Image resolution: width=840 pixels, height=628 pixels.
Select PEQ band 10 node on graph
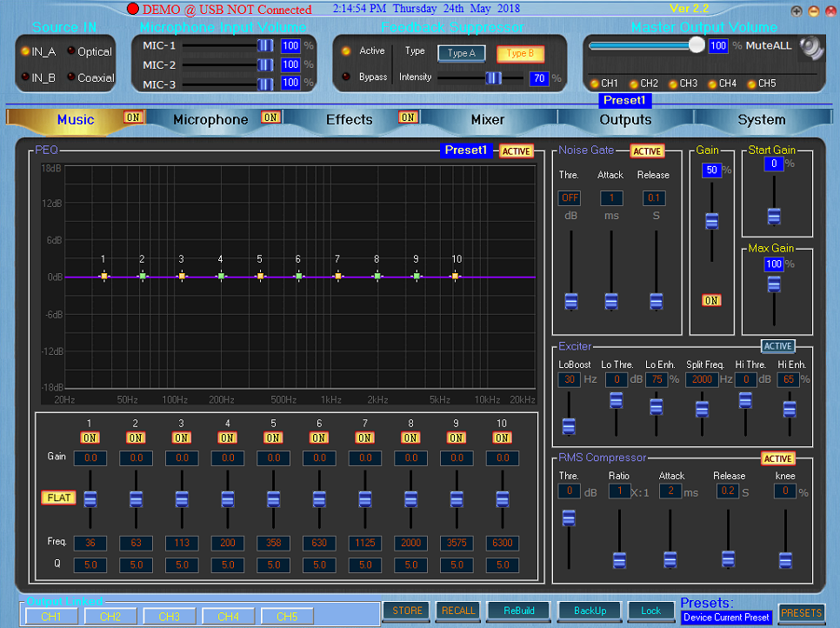coord(456,277)
